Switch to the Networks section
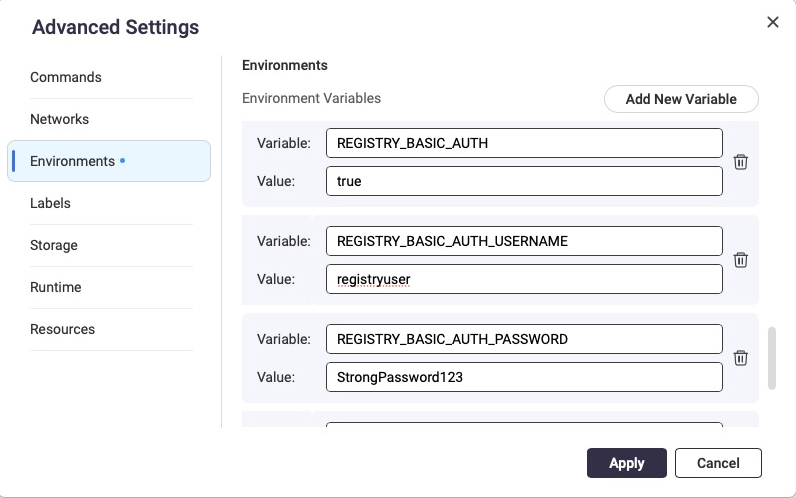This screenshot has width=796, height=498. click(60, 119)
